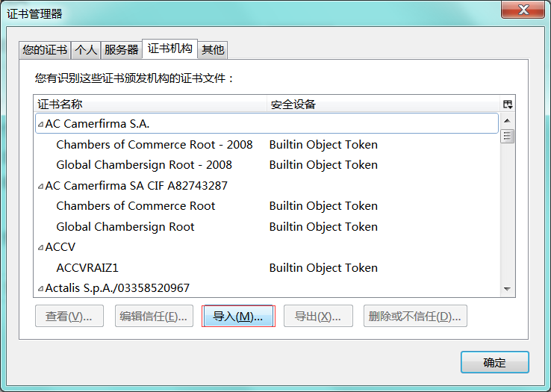551x392 pixels.
Task: Click the 导入(M)... button
Action: pyautogui.click(x=238, y=316)
